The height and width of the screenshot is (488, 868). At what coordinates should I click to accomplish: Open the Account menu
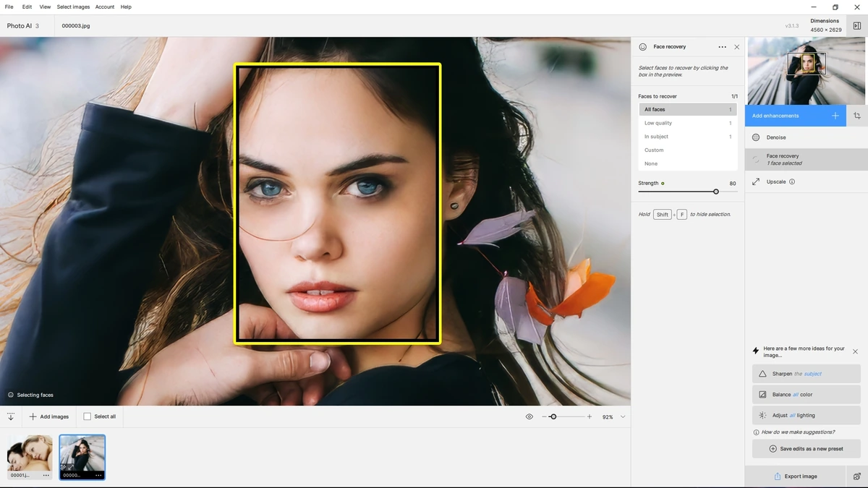point(105,7)
